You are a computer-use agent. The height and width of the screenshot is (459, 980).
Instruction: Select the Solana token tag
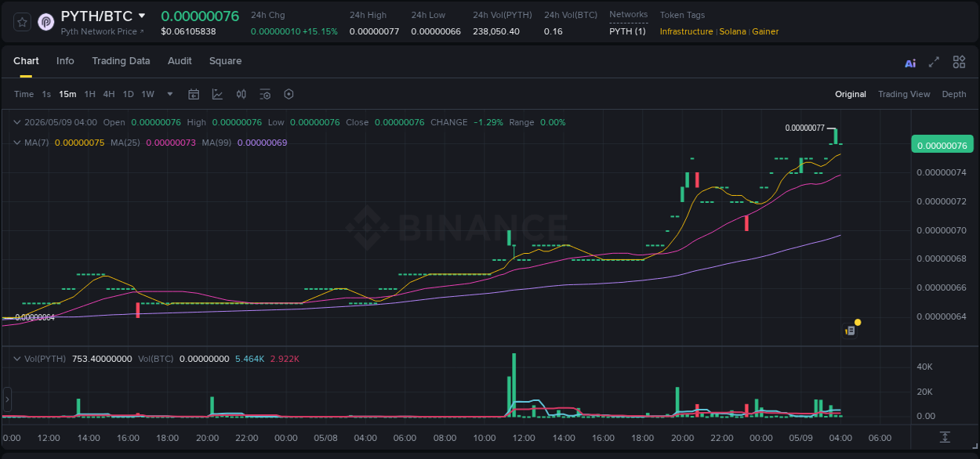click(x=732, y=31)
